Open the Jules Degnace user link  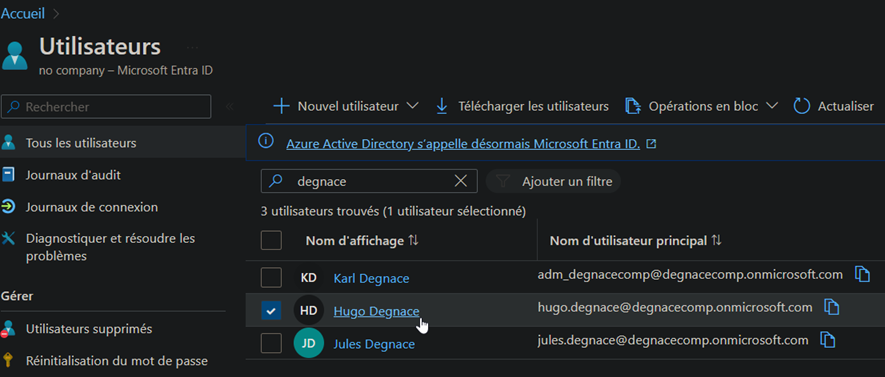click(x=374, y=344)
